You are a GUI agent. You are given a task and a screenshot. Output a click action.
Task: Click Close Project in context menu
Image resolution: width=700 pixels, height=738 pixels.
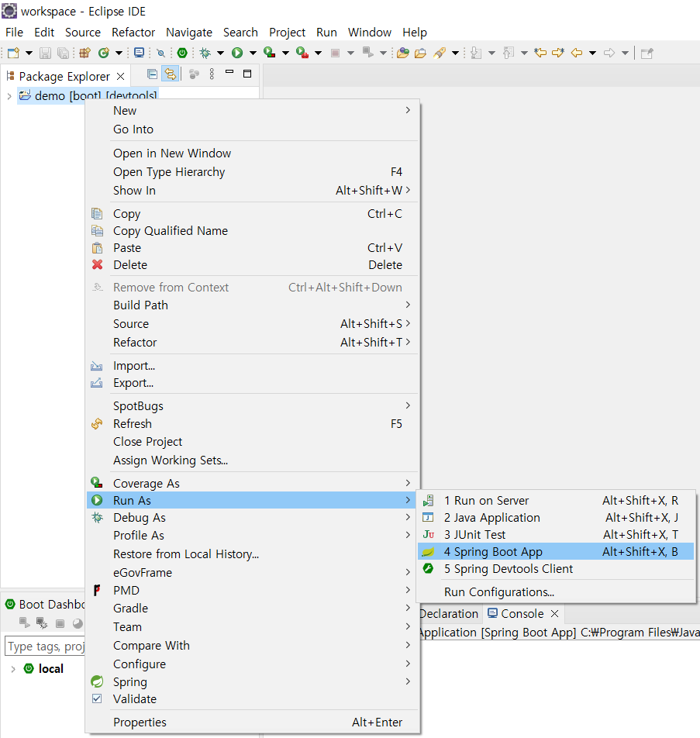click(x=252, y=442)
